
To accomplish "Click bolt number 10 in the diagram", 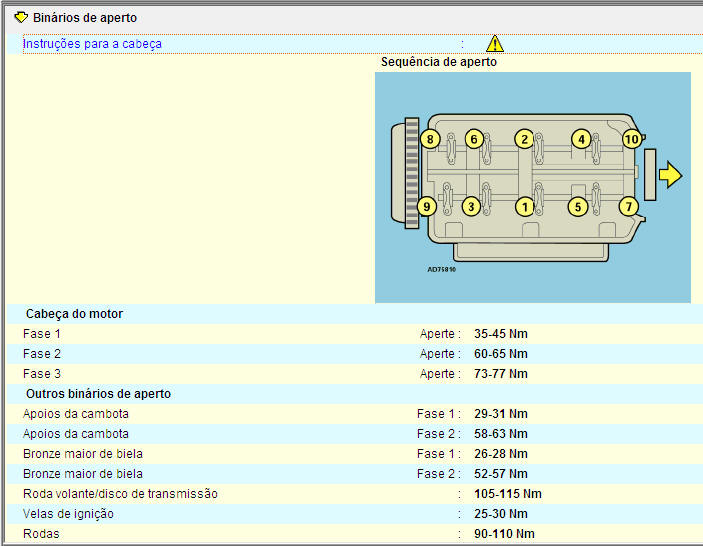I will coord(632,139).
